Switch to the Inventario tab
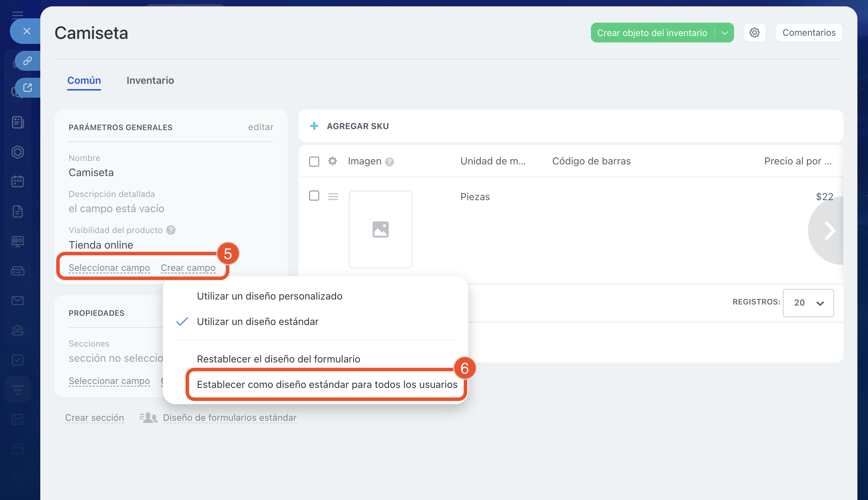This screenshot has height=500, width=868. click(x=150, y=81)
